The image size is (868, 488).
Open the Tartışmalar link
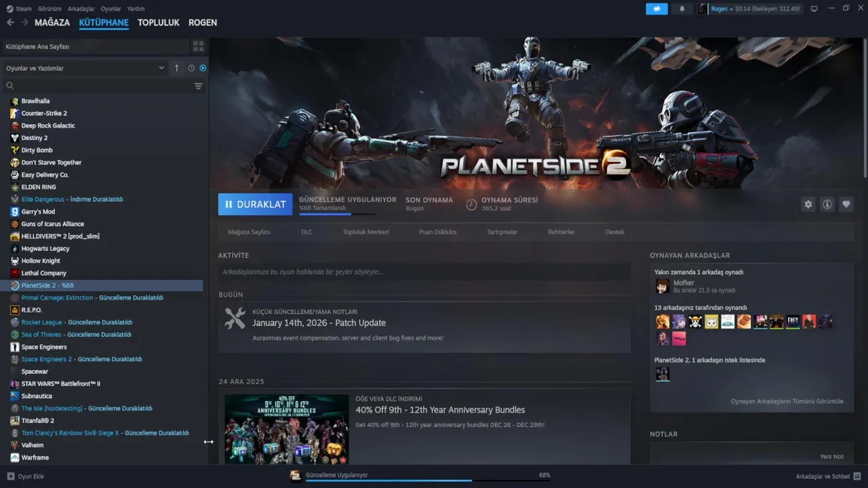point(502,232)
